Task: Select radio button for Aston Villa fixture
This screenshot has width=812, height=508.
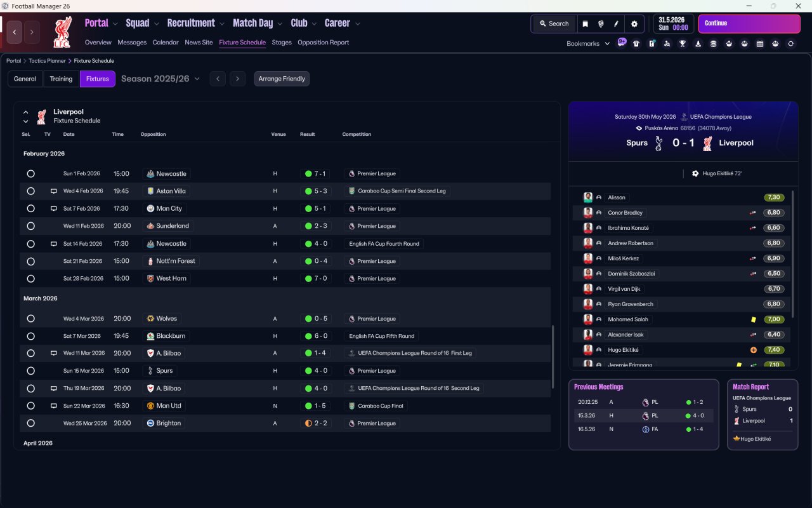Action: click(x=30, y=191)
